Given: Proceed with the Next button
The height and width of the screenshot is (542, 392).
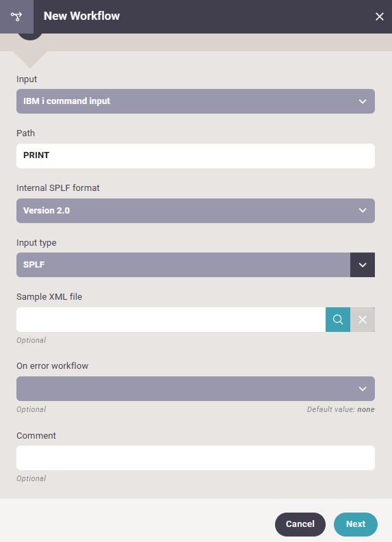Looking at the screenshot, I should [356, 524].
